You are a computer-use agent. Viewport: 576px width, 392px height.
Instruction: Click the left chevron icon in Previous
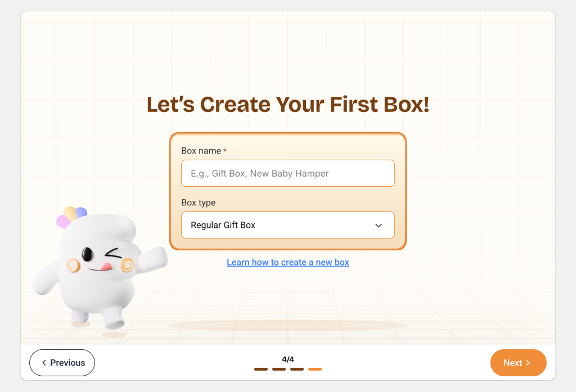44,363
